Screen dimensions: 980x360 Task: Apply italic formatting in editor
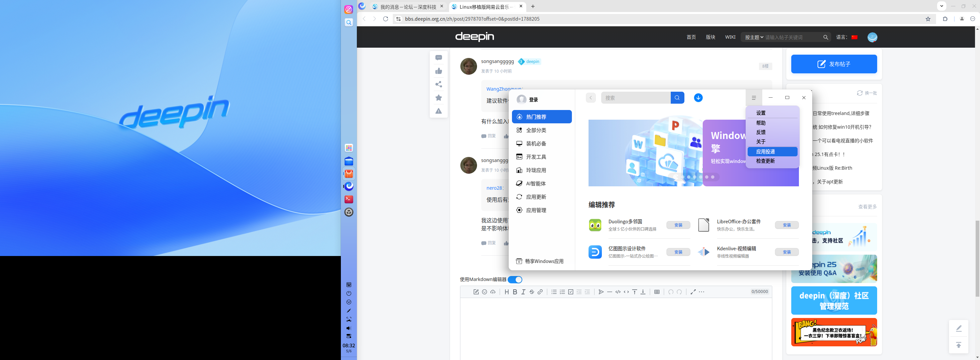coord(523,292)
